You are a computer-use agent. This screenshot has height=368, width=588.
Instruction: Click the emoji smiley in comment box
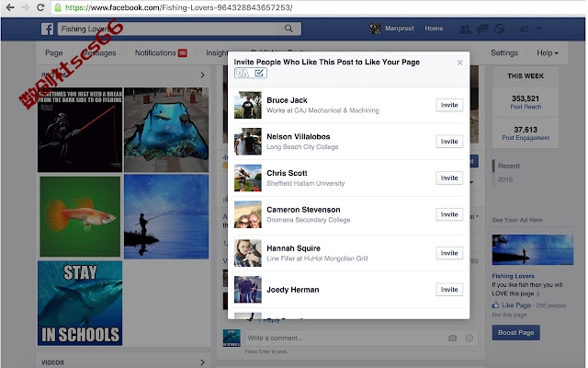[x=469, y=338]
